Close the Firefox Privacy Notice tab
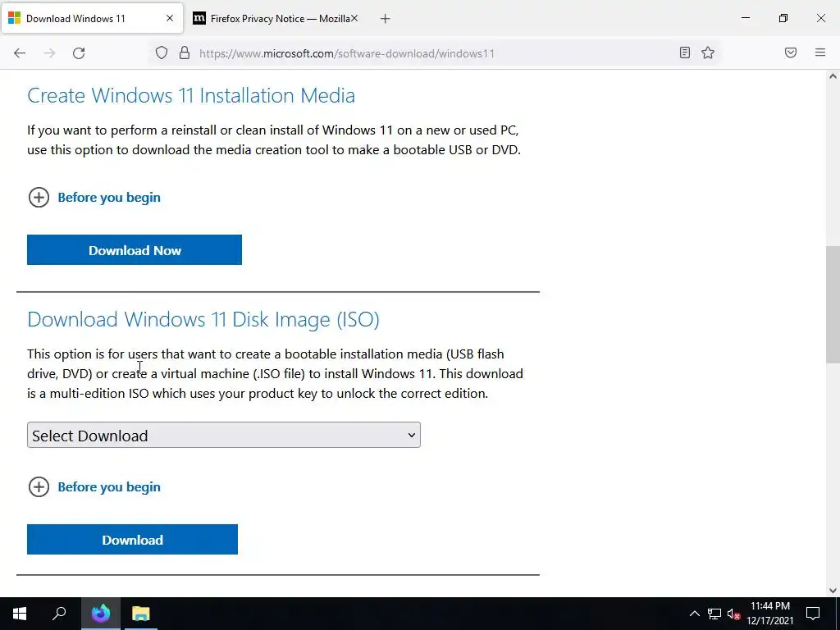The height and width of the screenshot is (630, 840). tap(354, 18)
